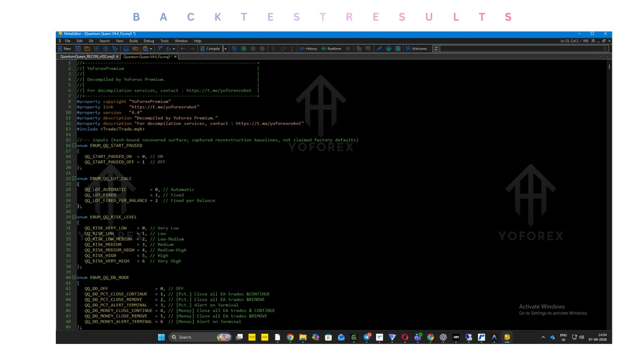This screenshot has height=362, width=644.
Task: Open Opera browser from taskbar
Action: (x=405, y=337)
